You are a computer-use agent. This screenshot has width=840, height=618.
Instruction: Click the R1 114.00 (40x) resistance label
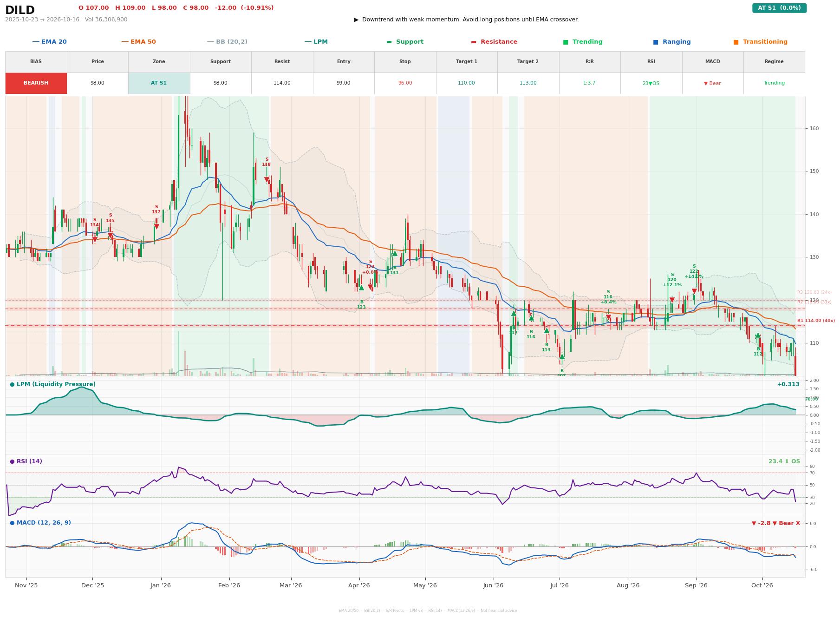click(816, 321)
